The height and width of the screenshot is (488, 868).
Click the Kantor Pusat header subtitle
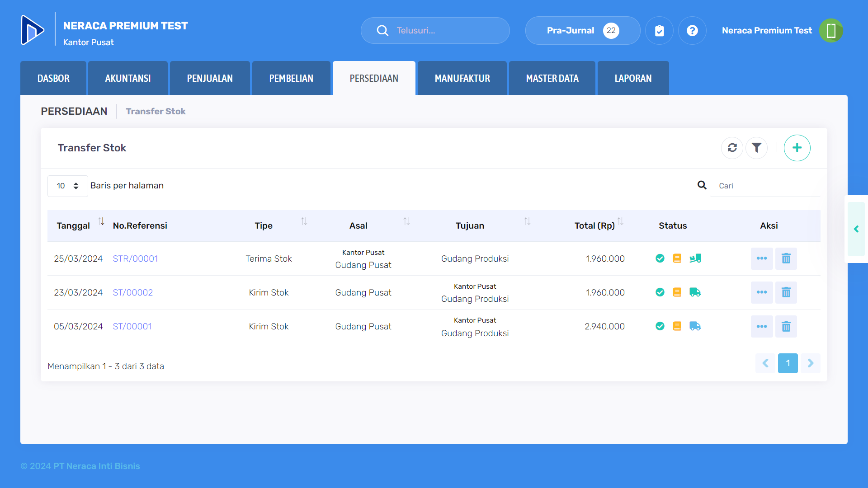pyautogui.click(x=88, y=42)
